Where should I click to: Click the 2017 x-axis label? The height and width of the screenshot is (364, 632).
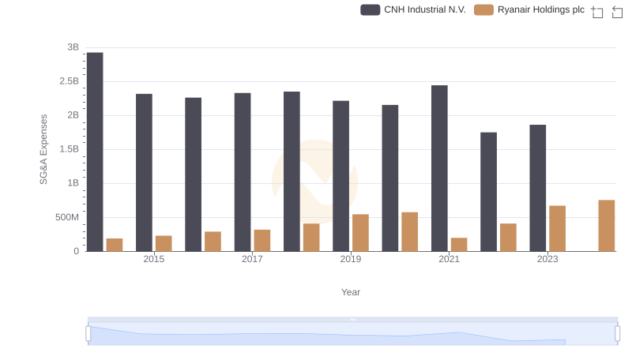(x=252, y=259)
